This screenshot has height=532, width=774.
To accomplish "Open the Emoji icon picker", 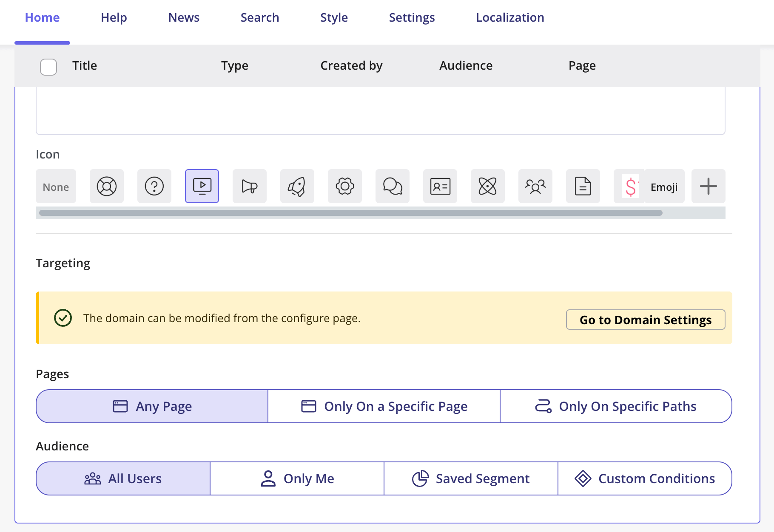I will (664, 186).
